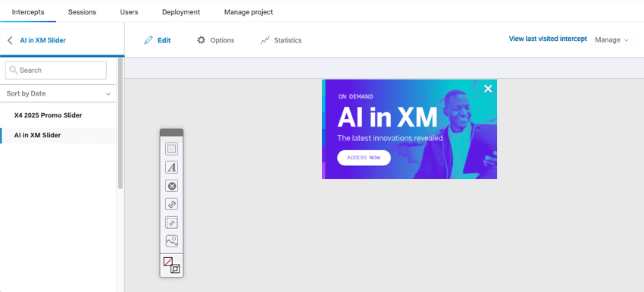
Task: Expand the Manage dropdown
Action: coord(611,40)
